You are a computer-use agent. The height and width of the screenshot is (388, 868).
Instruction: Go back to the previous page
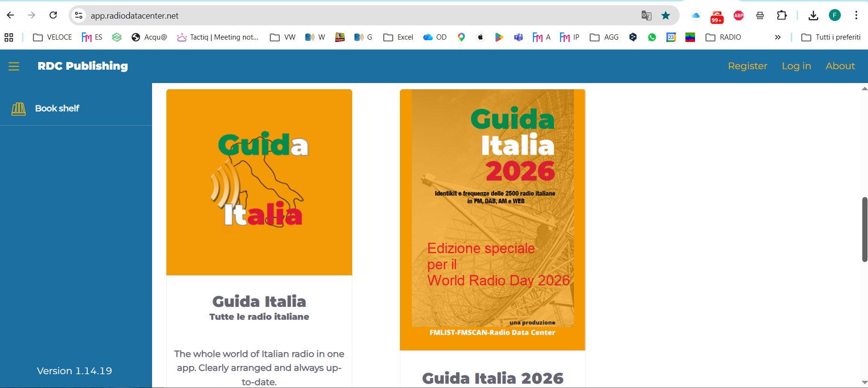click(10, 15)
